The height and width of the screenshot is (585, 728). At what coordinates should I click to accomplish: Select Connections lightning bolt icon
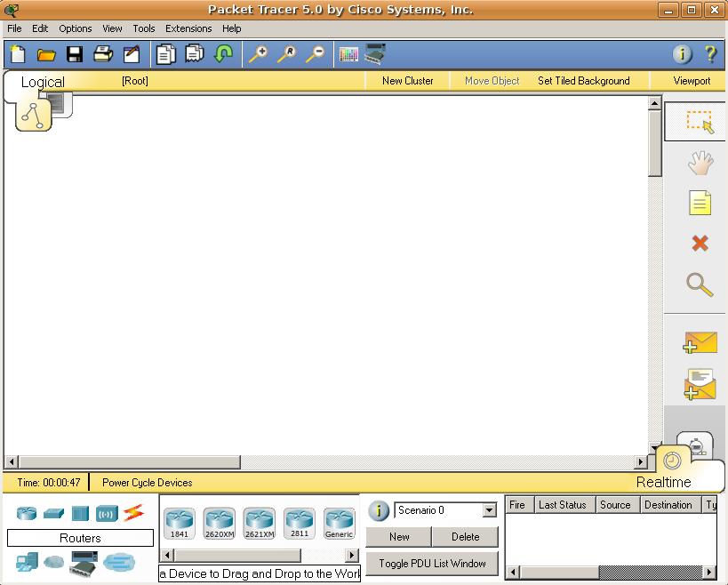[x=133, y=513]
